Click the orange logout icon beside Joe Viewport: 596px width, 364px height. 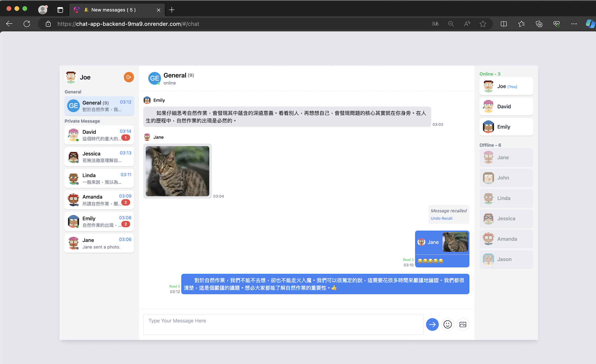129,77
